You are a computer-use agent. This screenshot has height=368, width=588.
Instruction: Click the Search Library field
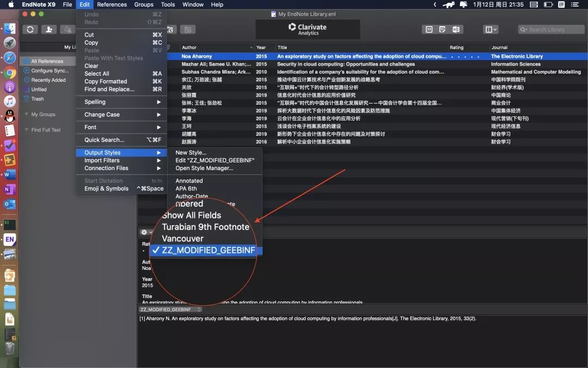[551, 29]
